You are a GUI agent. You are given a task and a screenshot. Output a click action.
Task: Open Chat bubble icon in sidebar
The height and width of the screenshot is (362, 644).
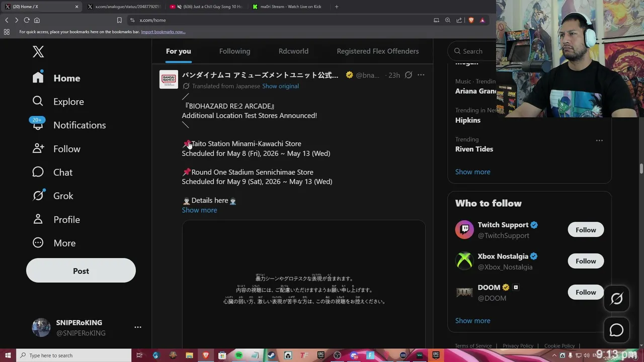tap(38, 172)
